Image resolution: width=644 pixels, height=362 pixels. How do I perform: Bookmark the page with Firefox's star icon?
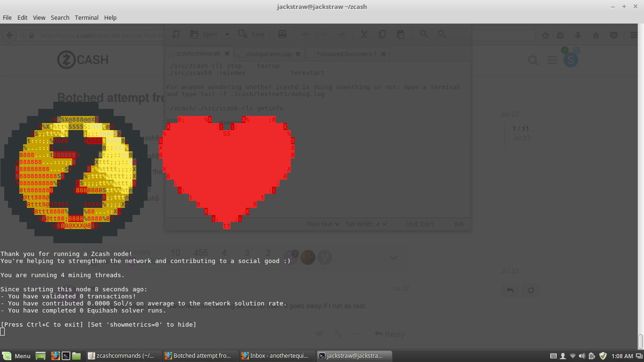(545, 35)
